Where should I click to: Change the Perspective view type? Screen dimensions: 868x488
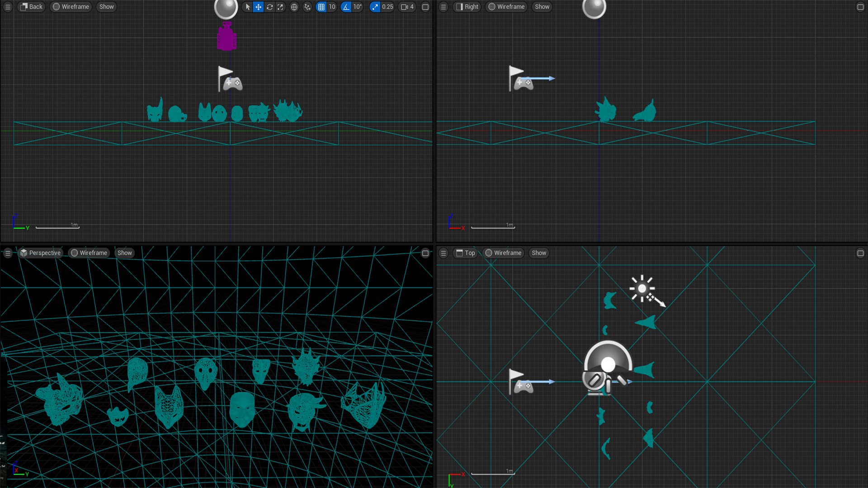pyautogui.click(x=40, y=253)
